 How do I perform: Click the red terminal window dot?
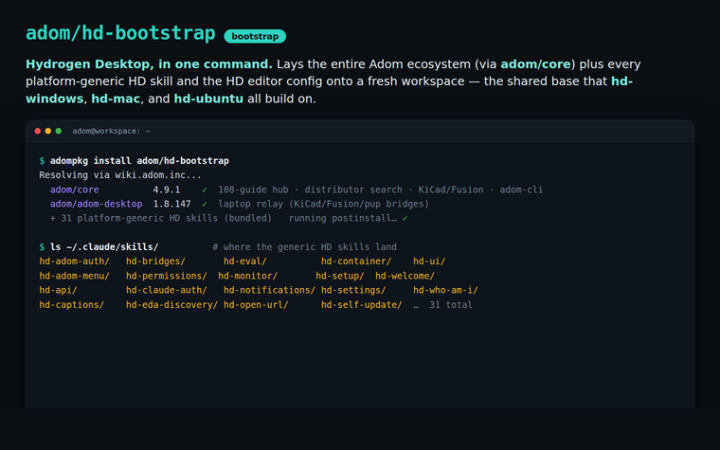[38, 131]
